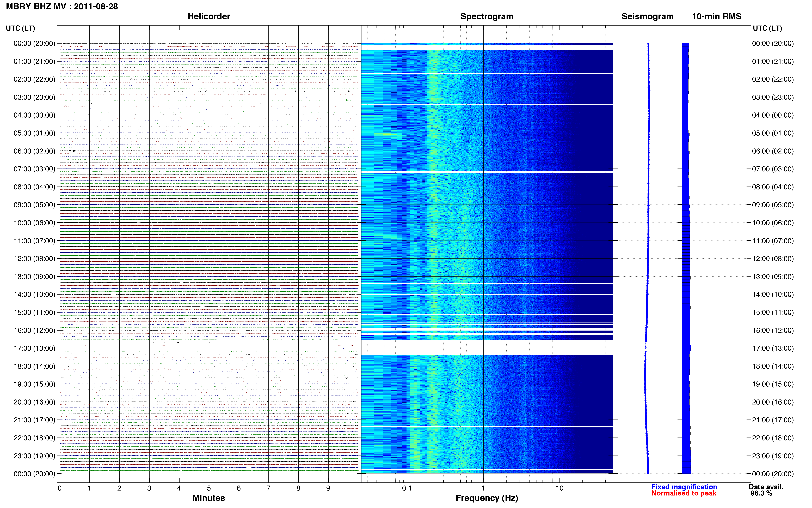Image resolution: width=812 pixels, height=508 pixels.
Task: Click the left 14:00 (10:00) time label
Action: 34,294
